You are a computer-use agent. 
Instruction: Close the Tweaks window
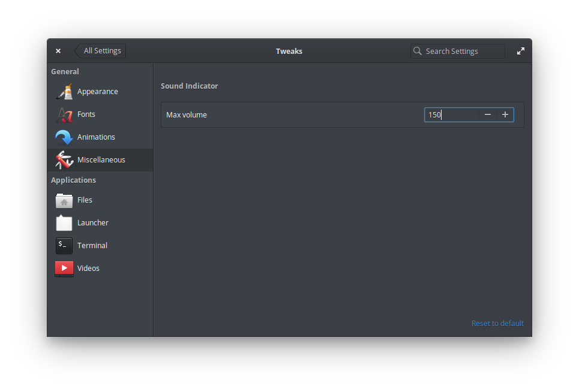pyautogui.click(x=58, y=52)
